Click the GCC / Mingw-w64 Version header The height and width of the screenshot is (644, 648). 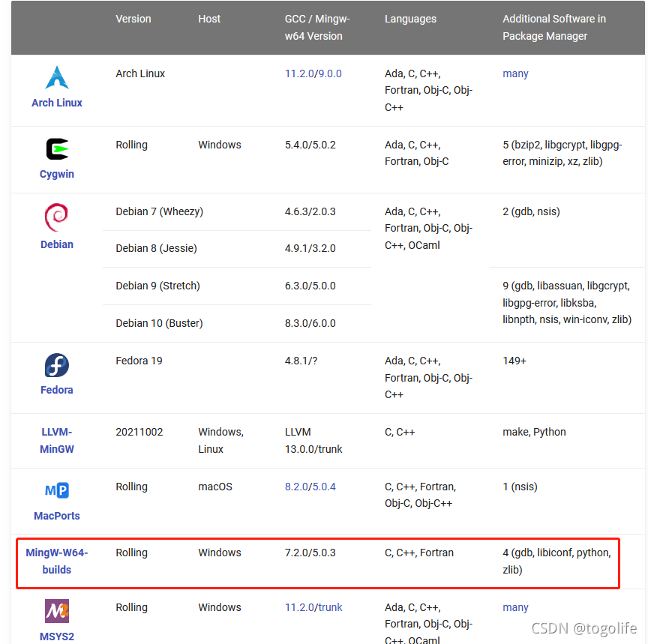317,27
